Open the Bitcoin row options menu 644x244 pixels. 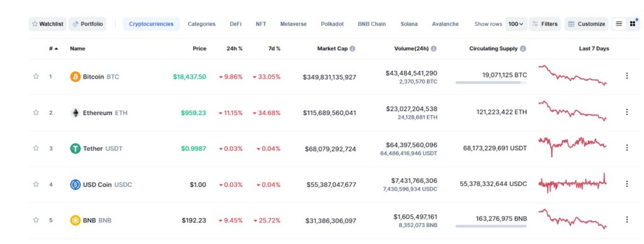pos(627,76)
